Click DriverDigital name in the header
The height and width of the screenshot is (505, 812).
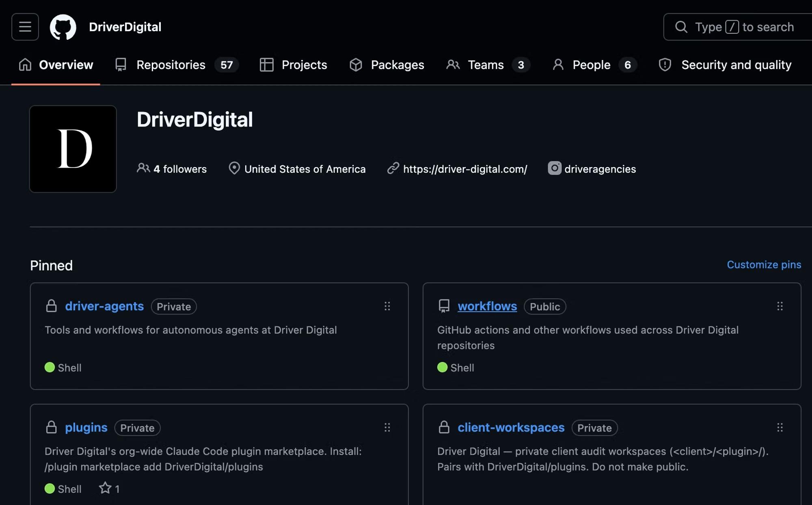[125, 27]
